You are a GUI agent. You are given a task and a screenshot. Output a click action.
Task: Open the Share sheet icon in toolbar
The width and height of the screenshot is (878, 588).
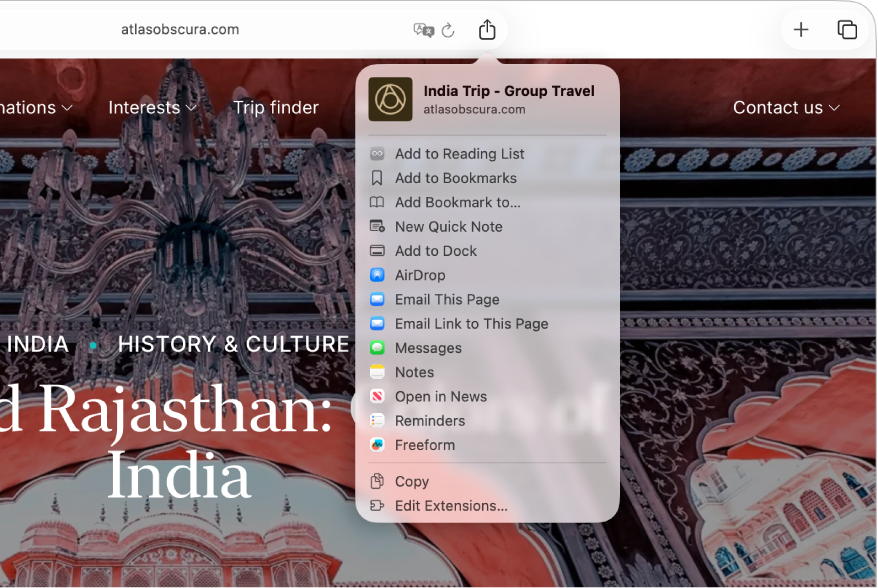click(x=487, y=29)
